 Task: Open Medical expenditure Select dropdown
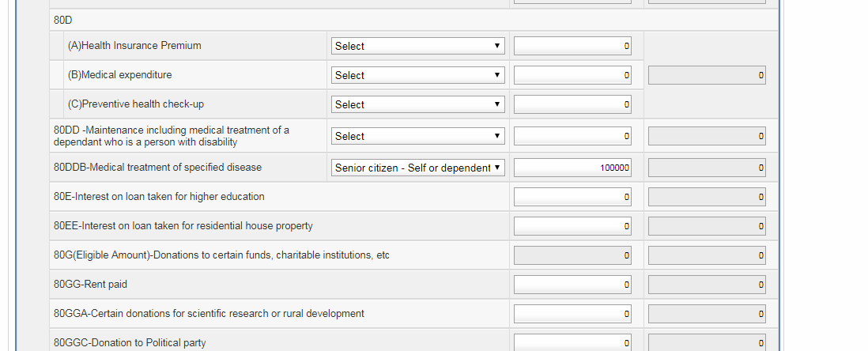418,75
